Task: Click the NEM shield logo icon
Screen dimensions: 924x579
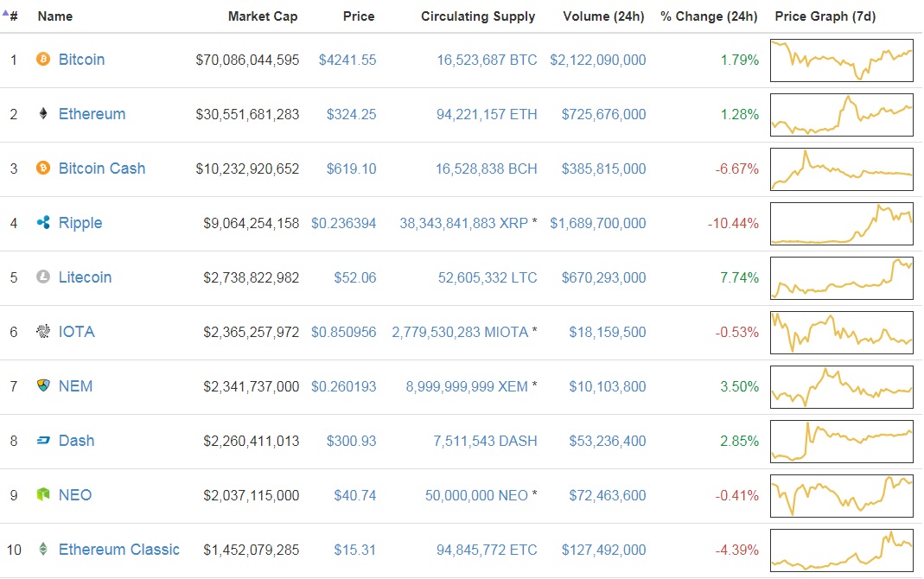Action: 43,385
